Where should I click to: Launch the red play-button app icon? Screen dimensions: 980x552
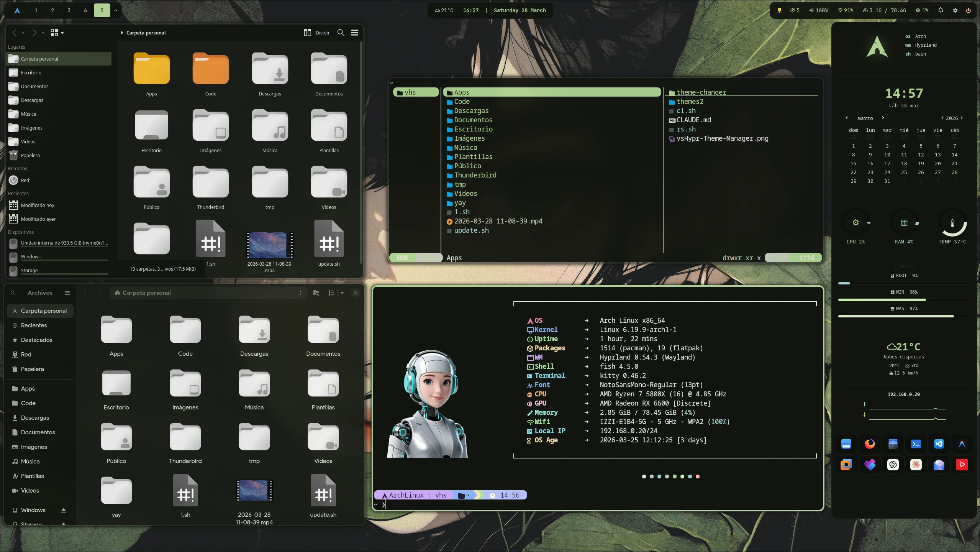coord(962,465)
